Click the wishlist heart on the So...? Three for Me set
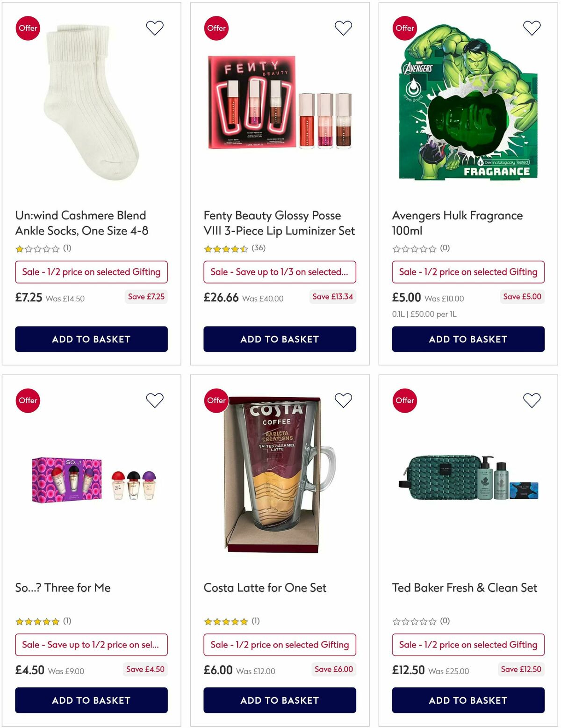Viewport: 561px width, 728px height. click(x=155, y=400)
